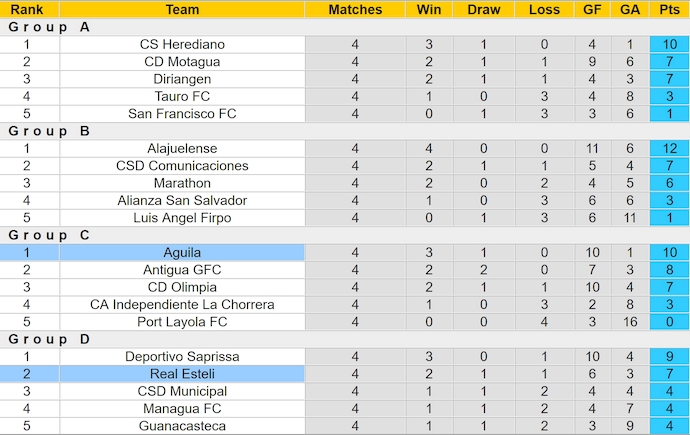Image resolution: width=690 pixels, height=435 pixels.
Task: Sort by the Matches column header
Action: (x=355, y=9)
